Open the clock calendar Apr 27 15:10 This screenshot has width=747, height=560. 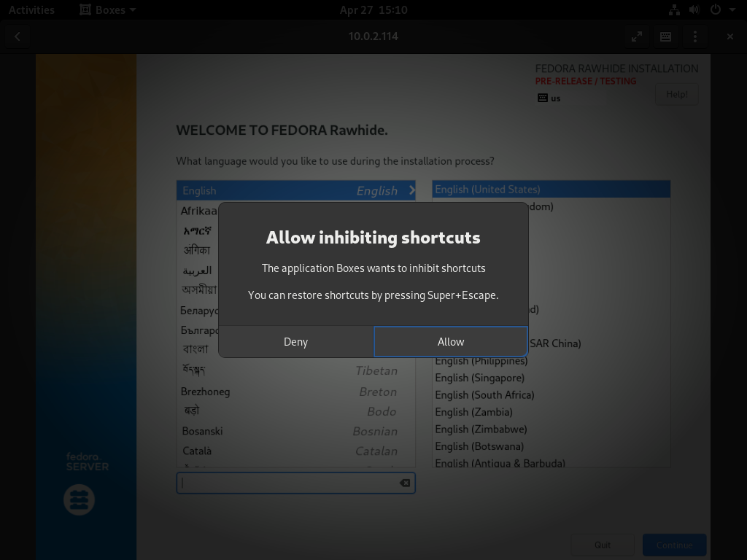373,9
